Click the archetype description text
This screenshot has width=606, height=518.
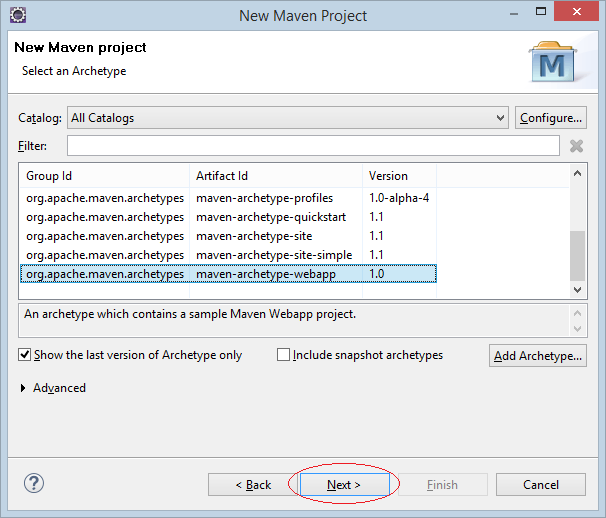click(190, 314)
